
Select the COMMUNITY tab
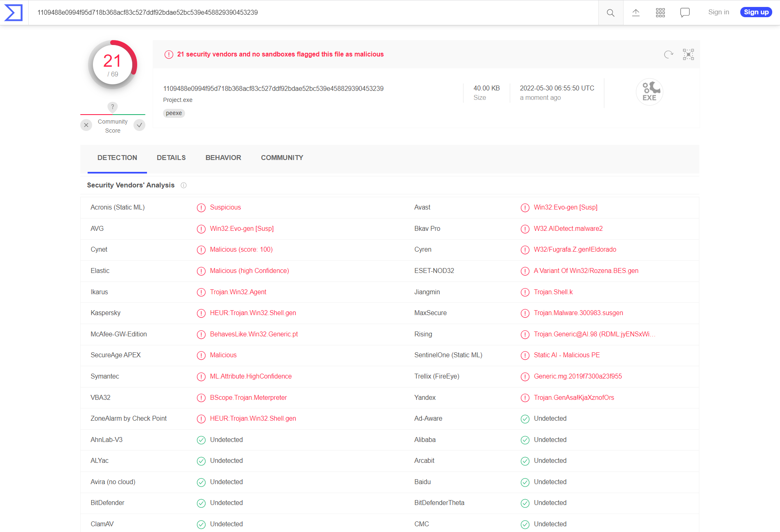pyautogui.click(x=282, y=158)
